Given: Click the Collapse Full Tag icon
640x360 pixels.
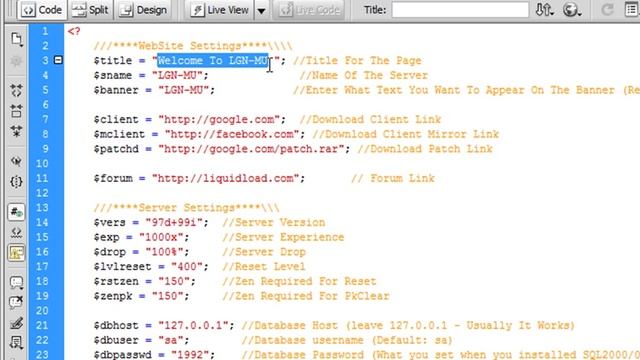Looking at the screenshot, I should [x=16, y=90].
